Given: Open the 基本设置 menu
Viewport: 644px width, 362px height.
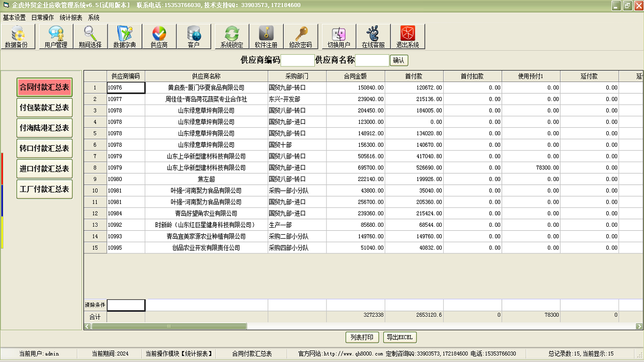Looking at the screenshot, I should click(x=14, y=17).
